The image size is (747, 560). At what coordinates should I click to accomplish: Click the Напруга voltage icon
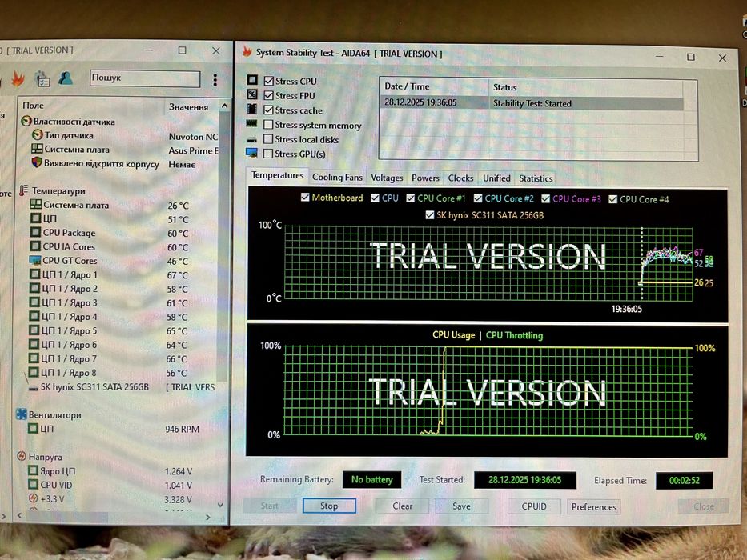(x=22, y=456)
